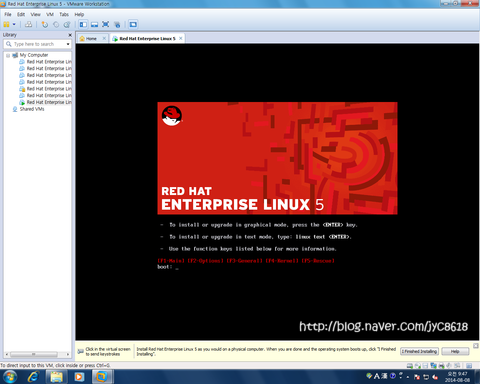Open the library search filter dropdown
The width and height of the screenshot is (480, 384).
click(x=68, y=44)
